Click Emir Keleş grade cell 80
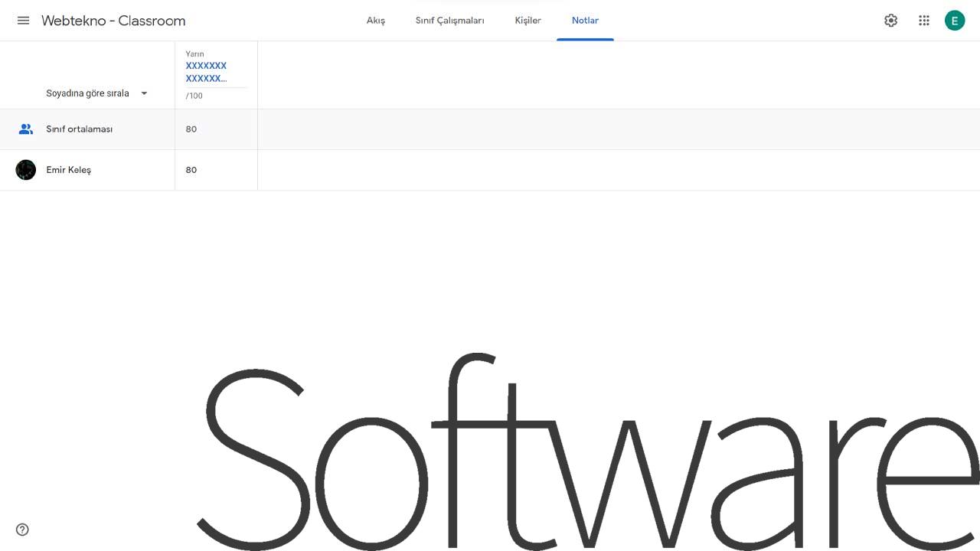This screenshot has width=980, height=551. click(216, 170)
